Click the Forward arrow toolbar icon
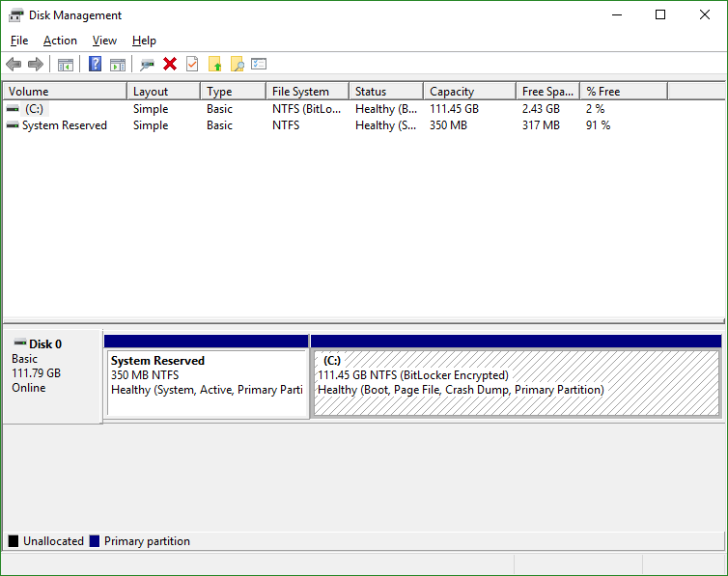Viewport: 728px width, 576px height. [36, 65]
